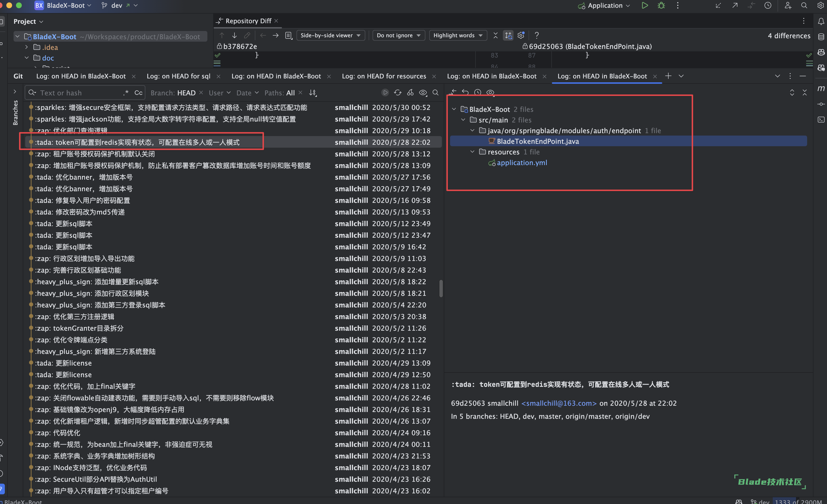This screenshot has height=504, width=827.
Task: Run the Application configuration
Action: click(x=644, y=5)
